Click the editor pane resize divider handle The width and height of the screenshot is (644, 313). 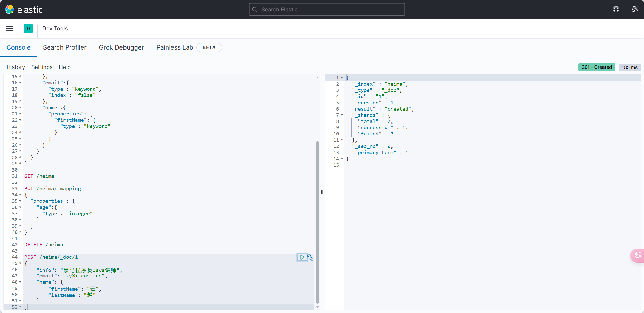coord(322,192)
